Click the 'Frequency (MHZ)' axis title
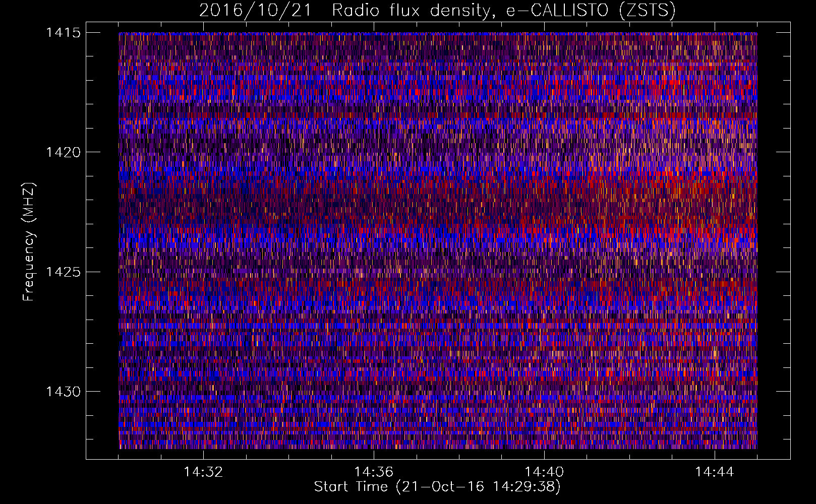 [x=28, y=241]
